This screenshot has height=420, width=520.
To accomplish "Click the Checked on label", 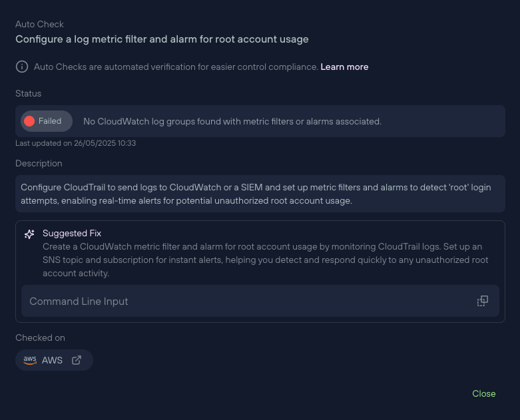I will [x=40, y=337].
